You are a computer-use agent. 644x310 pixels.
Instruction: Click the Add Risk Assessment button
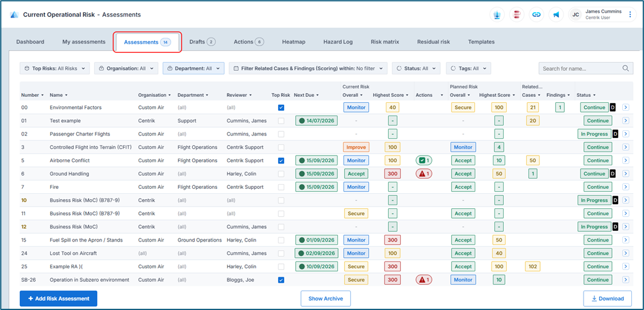tap(59, 298)
